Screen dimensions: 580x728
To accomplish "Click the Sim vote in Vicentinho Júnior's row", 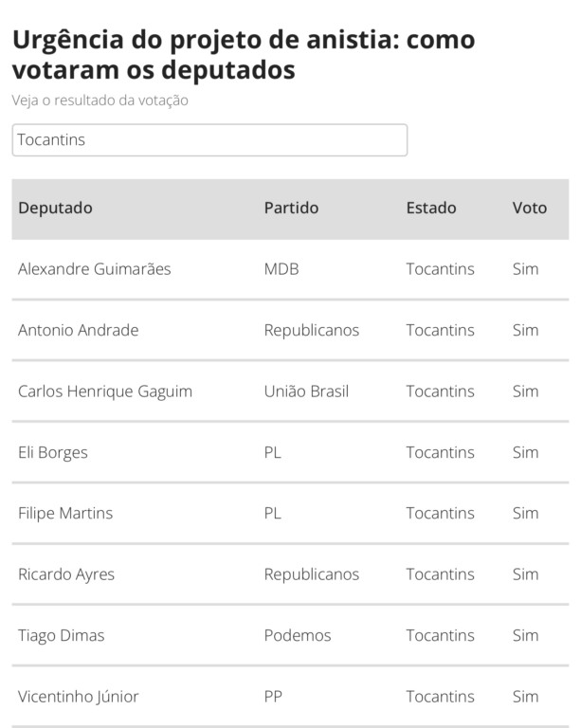I will [x=525, y=697].
